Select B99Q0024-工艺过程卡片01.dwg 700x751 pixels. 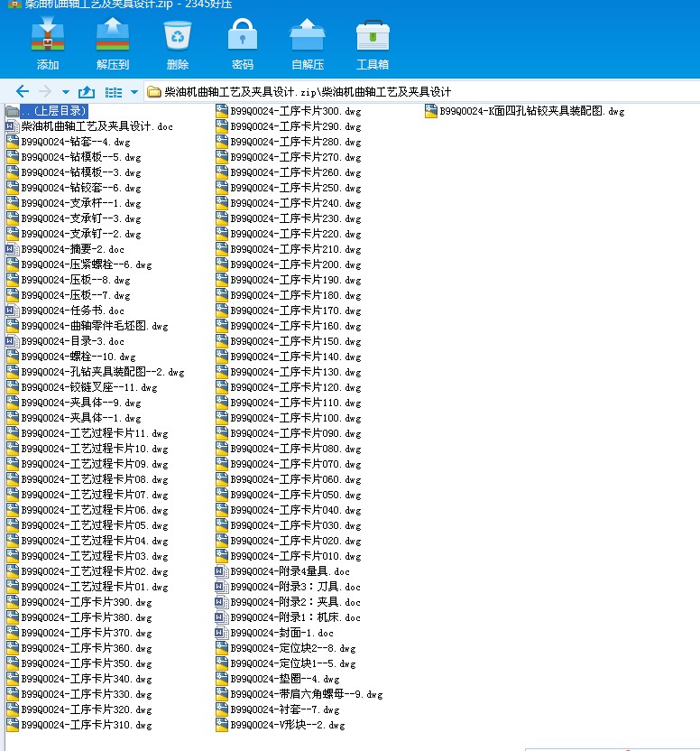coord(87,586)
